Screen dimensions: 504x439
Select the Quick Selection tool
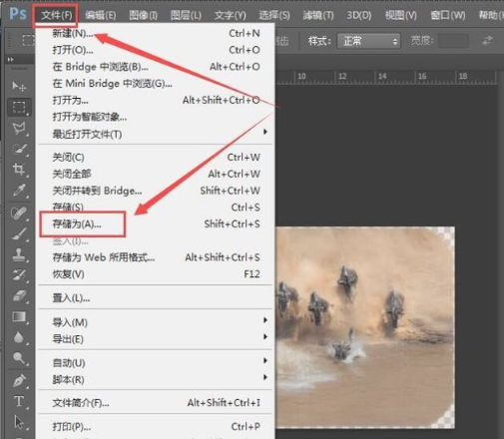pyautogui.click(x=19, y=149)
